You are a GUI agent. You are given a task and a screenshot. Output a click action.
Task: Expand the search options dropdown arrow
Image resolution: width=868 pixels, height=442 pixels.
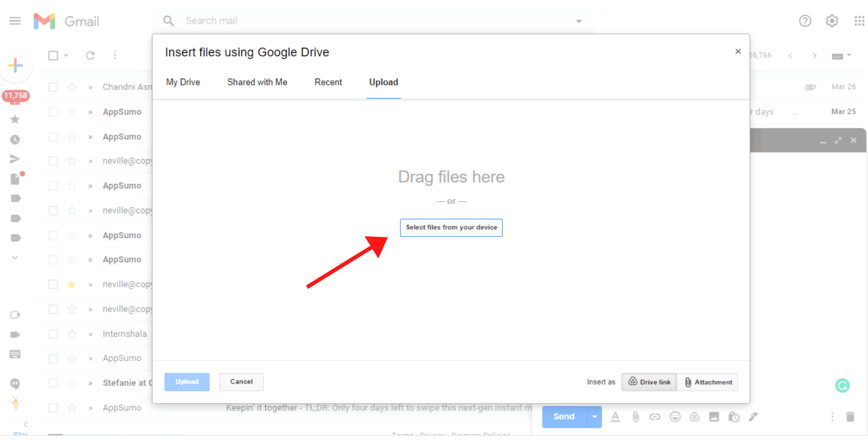click(x=579, y=21)
